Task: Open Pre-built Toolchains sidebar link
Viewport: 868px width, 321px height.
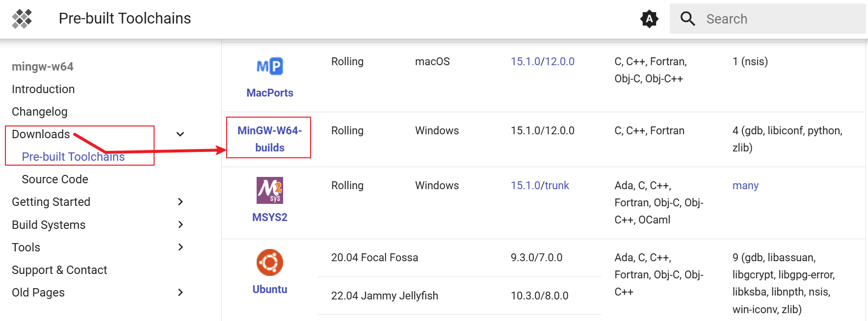Action: click(x=73, y=157)
